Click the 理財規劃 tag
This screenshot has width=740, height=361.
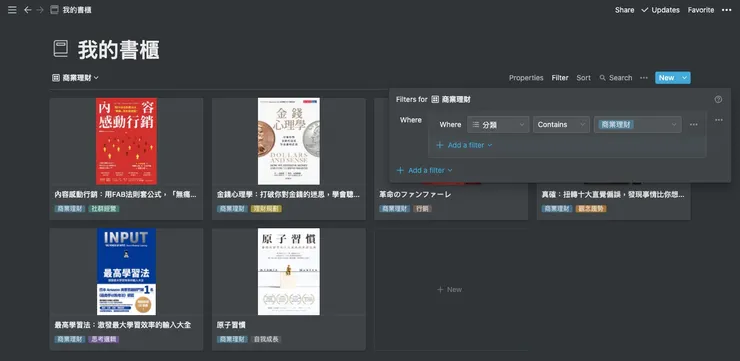[x=266, y=209]
